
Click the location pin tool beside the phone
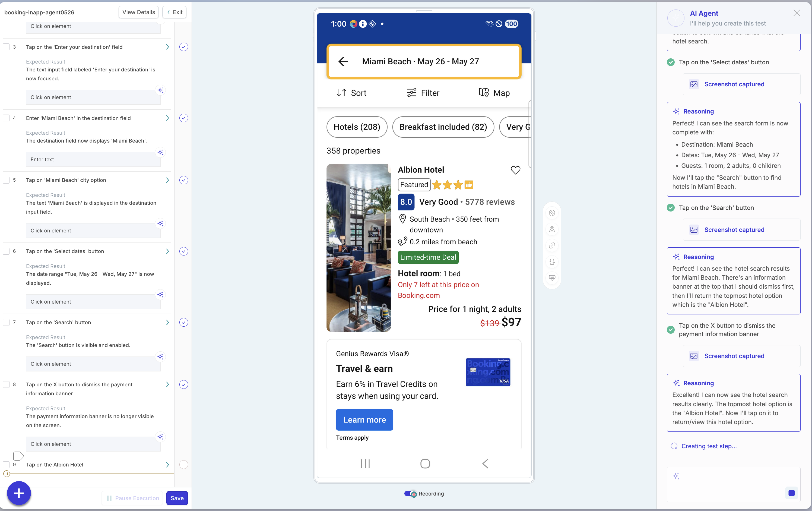pyautogui.click(x=552, y=229)
